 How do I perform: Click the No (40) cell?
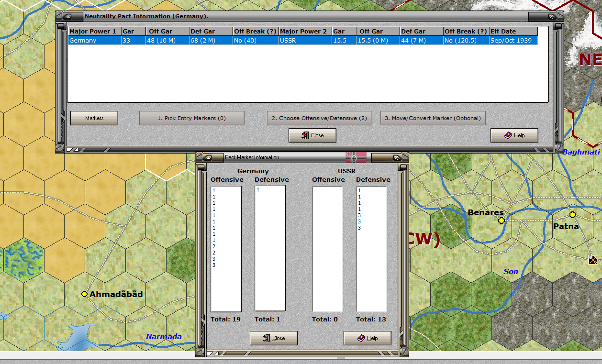[x=256, y=41]
